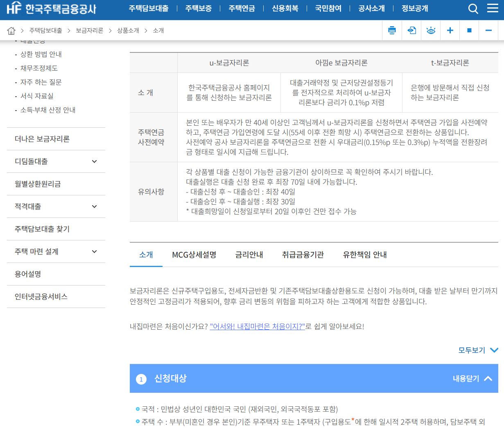The image size is (504, 428).
Task: Collapse 신청대상 section with 내용닫기
Action: pyautogui.click(x=472, y=378)
